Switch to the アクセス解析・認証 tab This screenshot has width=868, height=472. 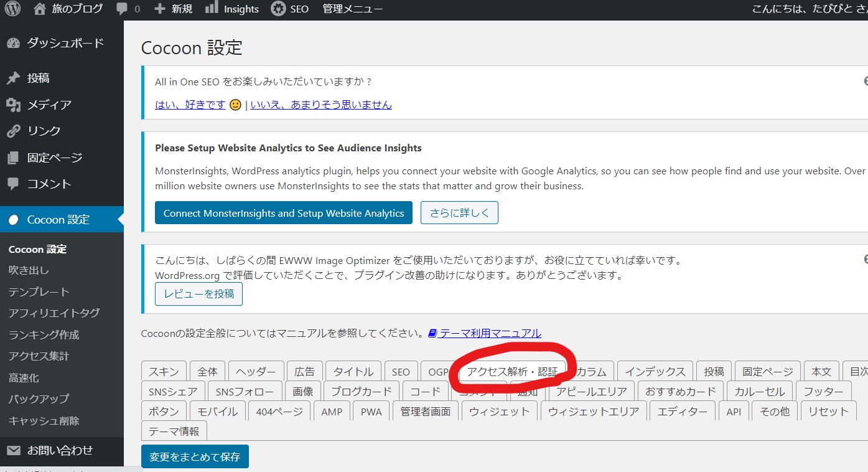[512, 372]
